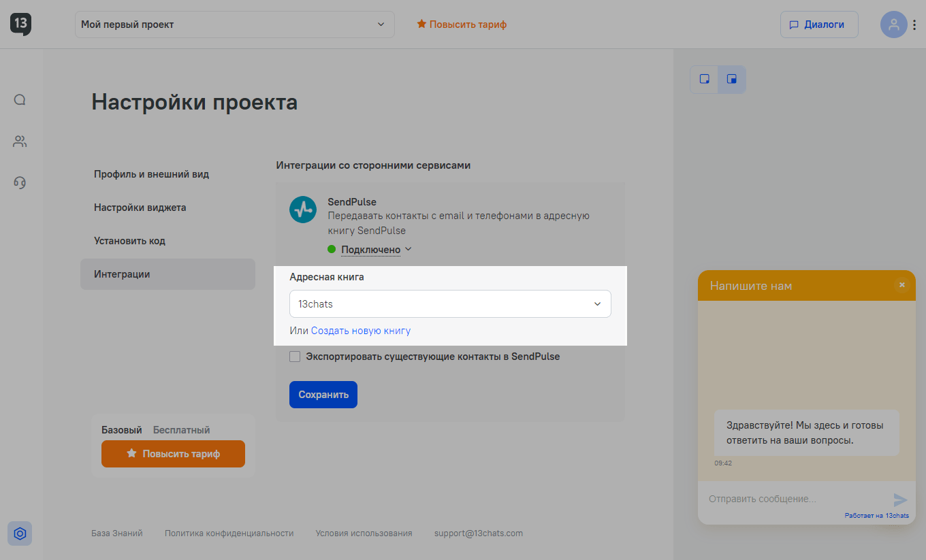Viewport: 926px width, 560px height.
Task: Enable export existing contacts to SendPulse
Action: point(295,357)
